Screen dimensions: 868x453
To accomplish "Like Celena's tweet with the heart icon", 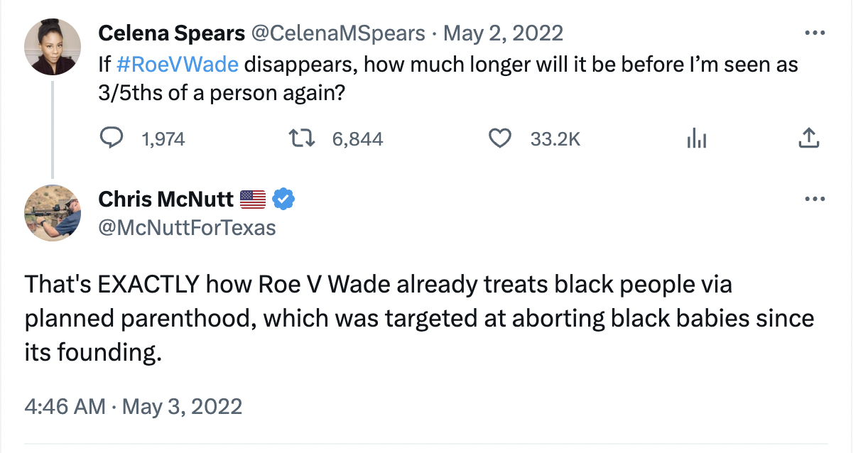I will coord(500,138).
